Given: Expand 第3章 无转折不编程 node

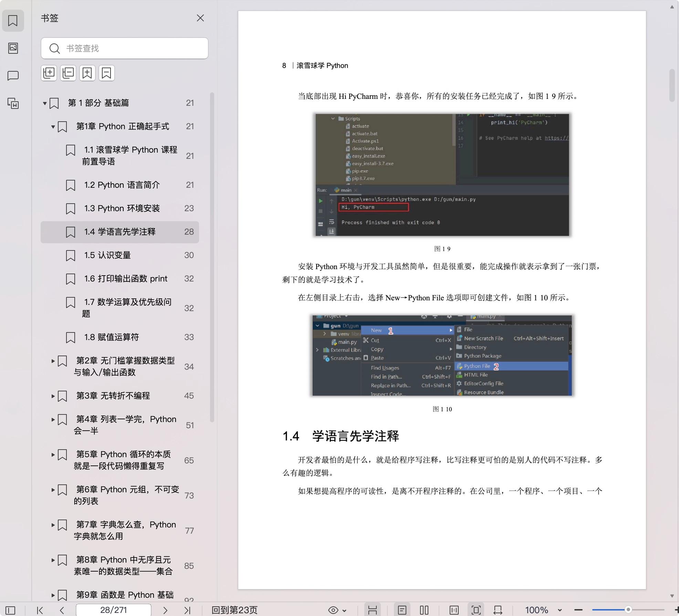Looking at the screenshot, I should (x=53, y=396).
